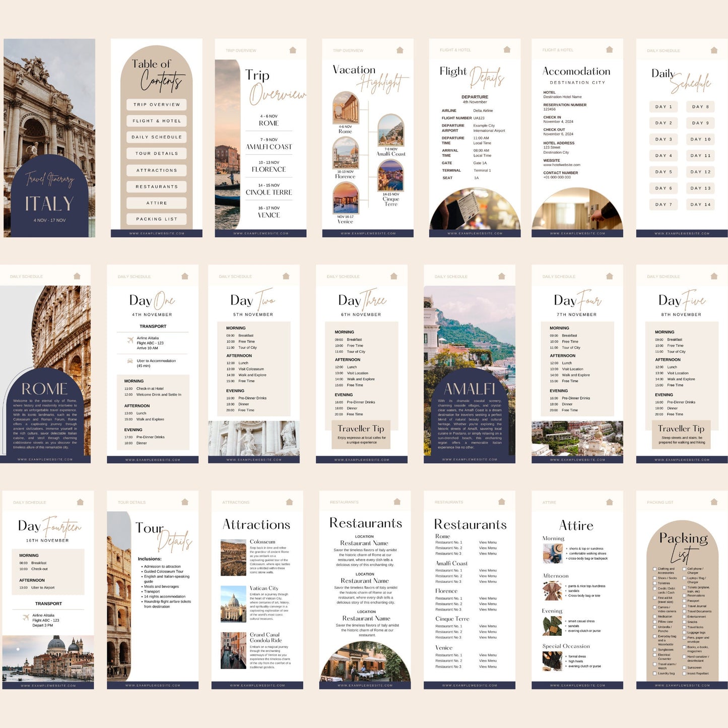Check the Passport box on the packing list
Image resolution: width=728 pixels, height=728 pixels.
pos(684,601)
